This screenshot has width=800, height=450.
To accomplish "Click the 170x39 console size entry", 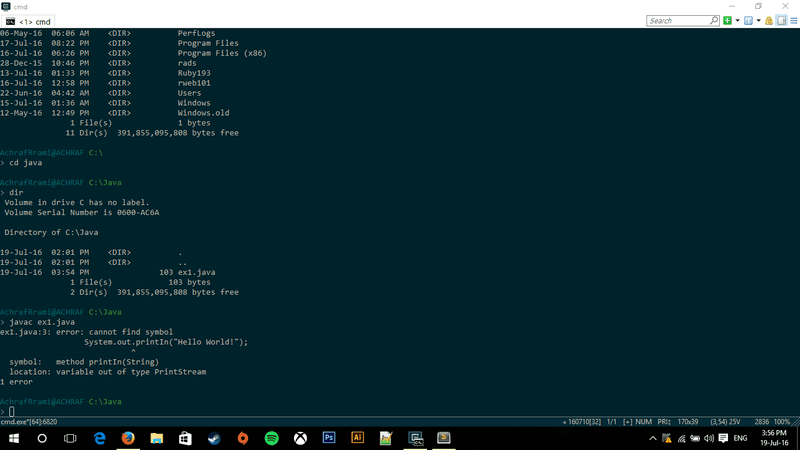I will point(688,422).
